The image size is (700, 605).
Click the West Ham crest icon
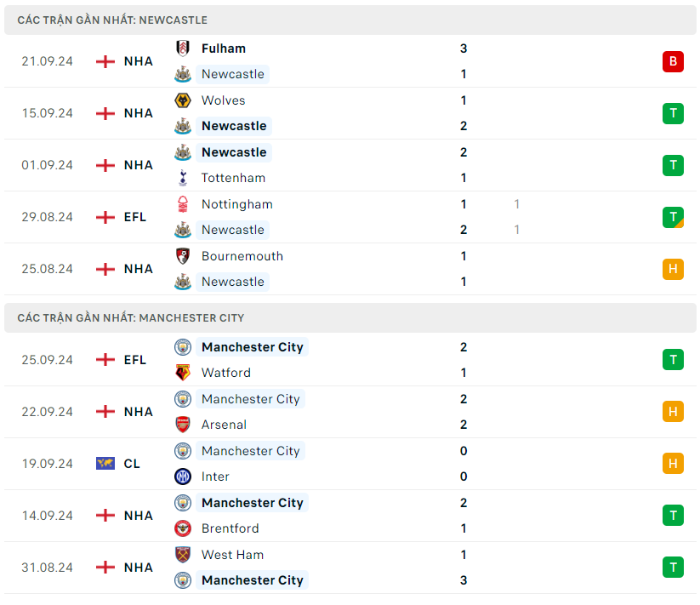pos(182,555)
